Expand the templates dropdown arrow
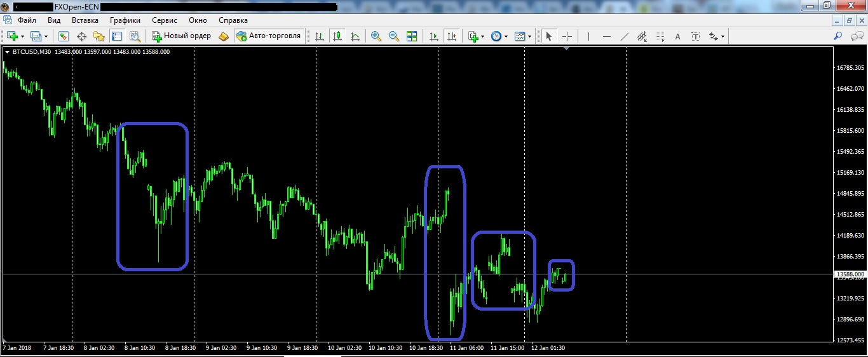The width and height of the screenshot is (868, 357). 529,37
